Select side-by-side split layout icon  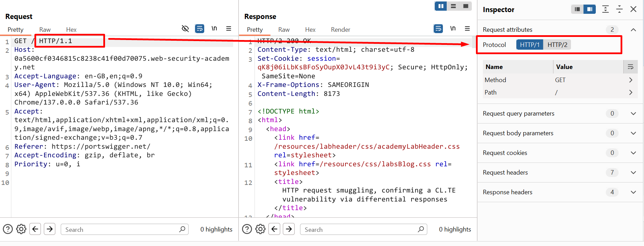pyautogui.click(x=440, y=6)
